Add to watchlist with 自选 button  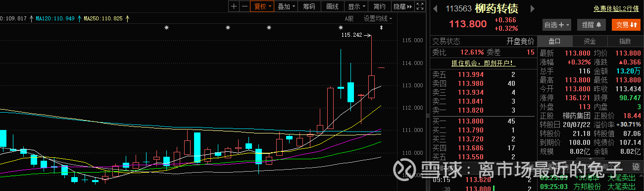557,24
